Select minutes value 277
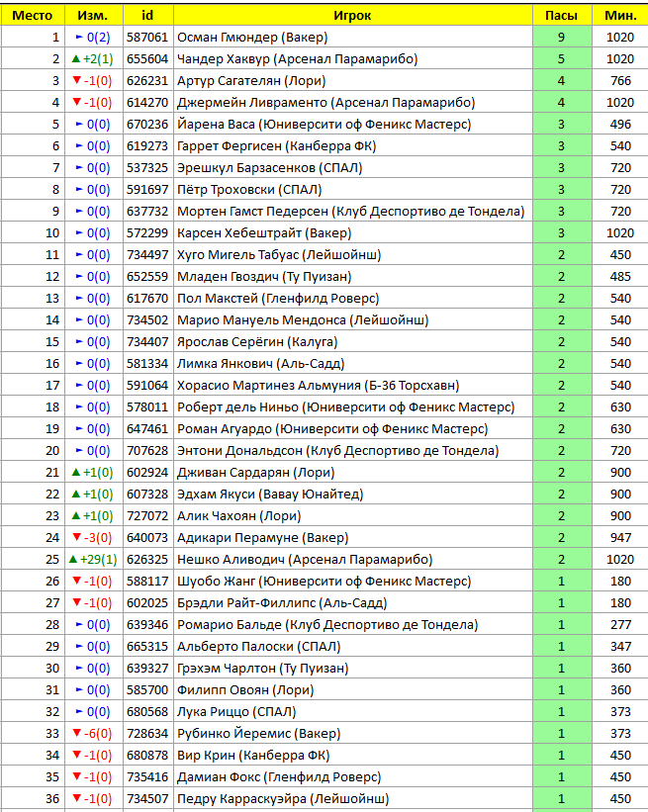 620,624
